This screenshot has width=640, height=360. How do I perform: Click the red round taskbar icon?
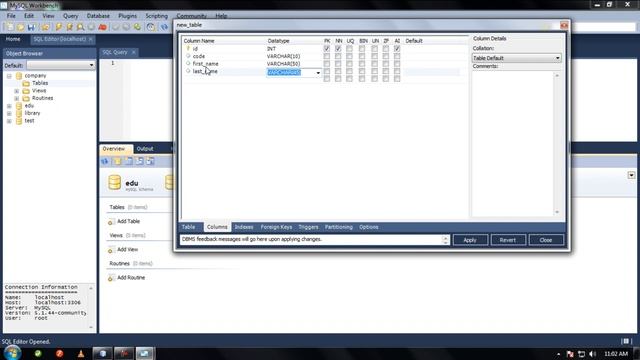tap(60, 353)
